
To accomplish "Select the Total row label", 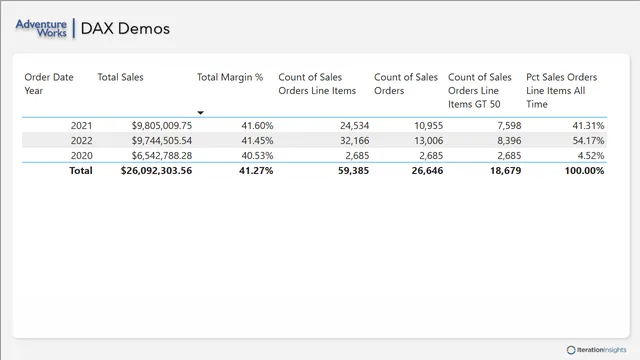I will click(x=81, y=171).
